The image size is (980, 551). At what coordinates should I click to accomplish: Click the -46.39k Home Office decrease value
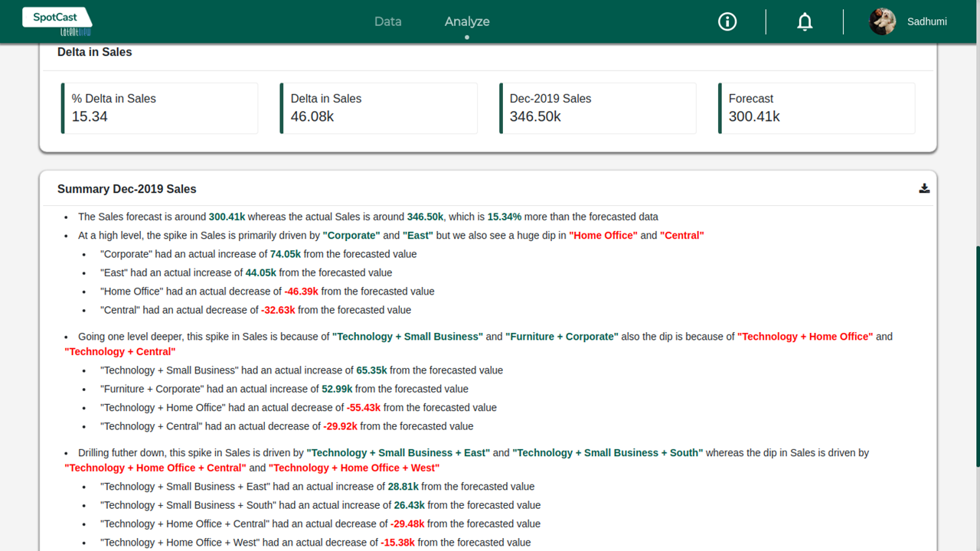(x=301, y=292)
